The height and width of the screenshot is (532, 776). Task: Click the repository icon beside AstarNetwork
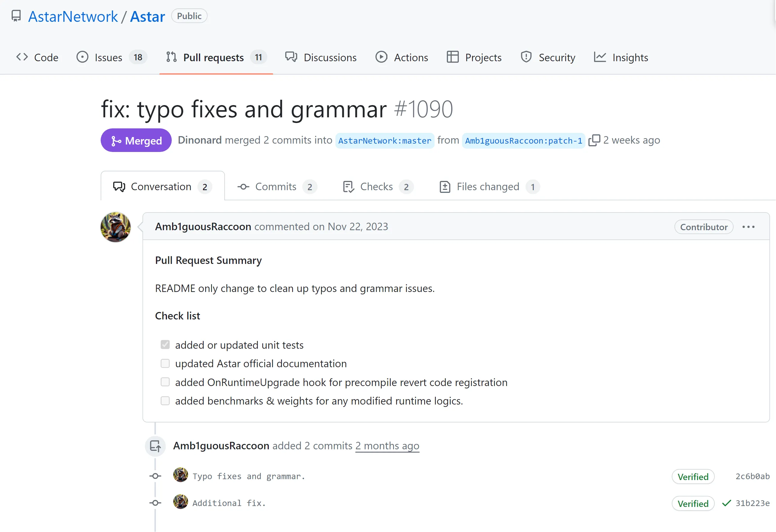point(16,16)
